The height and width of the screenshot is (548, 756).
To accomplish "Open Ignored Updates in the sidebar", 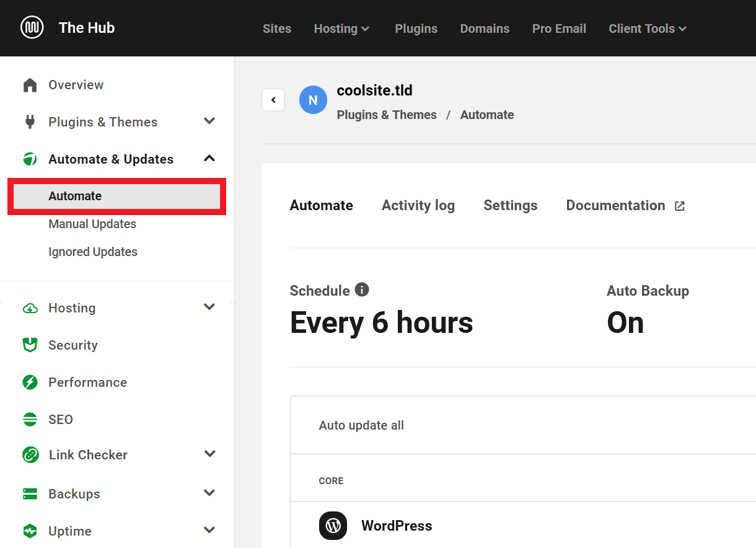I will [93, 252].
